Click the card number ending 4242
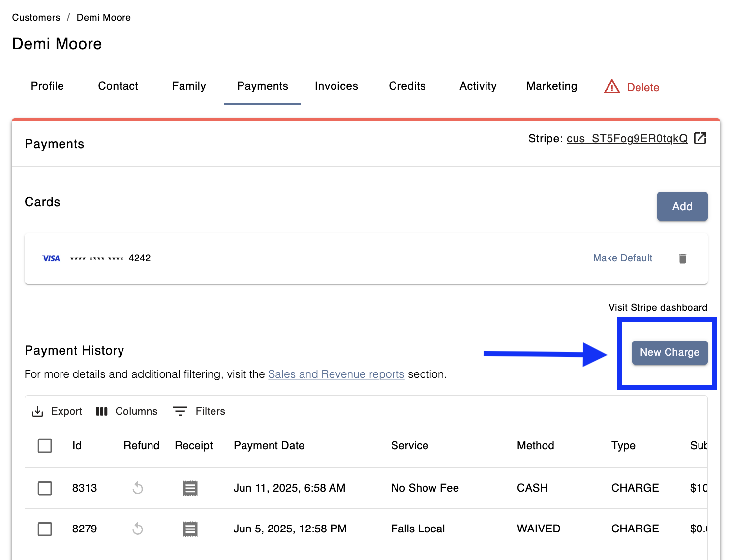The height and width of the screenshot is (560, 729). (111, 258)
